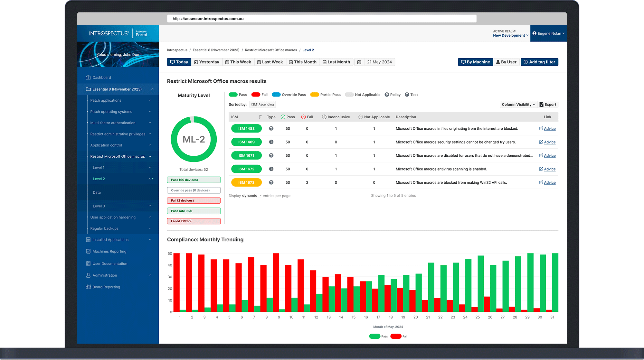Click the Board Reporting chart icon
This screenshot has width=644, height=360.
[88, 287]
